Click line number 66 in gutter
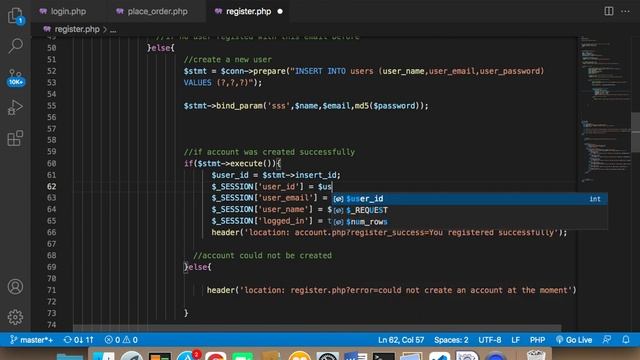Image resolution: width=640 pixels, height=360 pixels. pyautogui.click(x=51, y=232)
